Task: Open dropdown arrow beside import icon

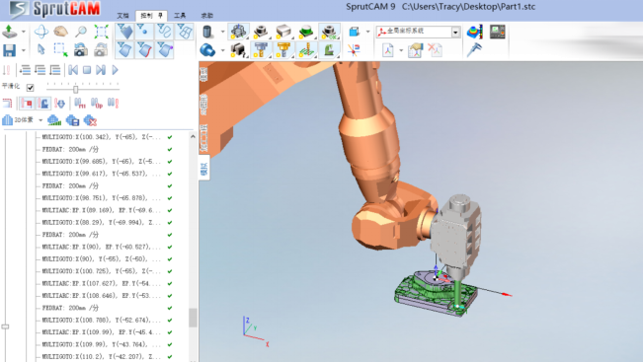Action: click(24, 32)
